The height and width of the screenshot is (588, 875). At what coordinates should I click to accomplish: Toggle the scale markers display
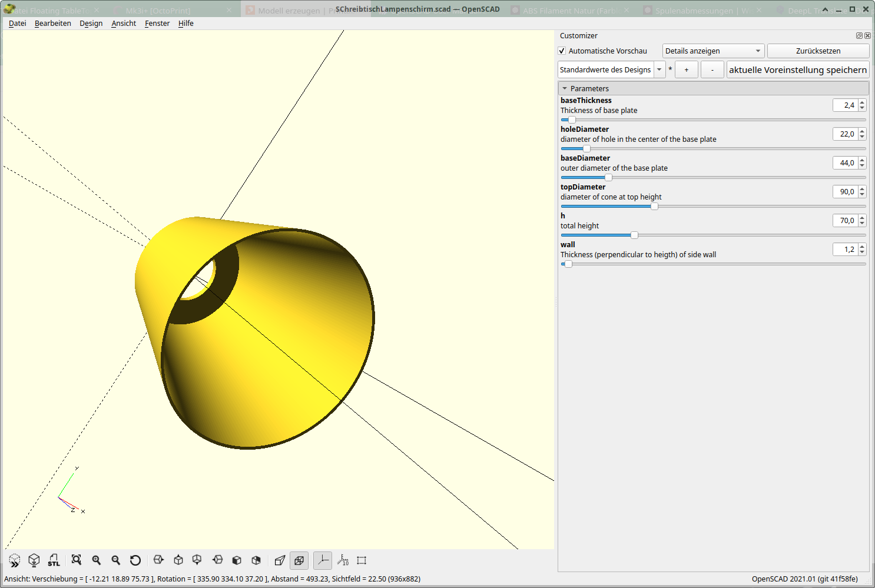[x=343, y=560]
